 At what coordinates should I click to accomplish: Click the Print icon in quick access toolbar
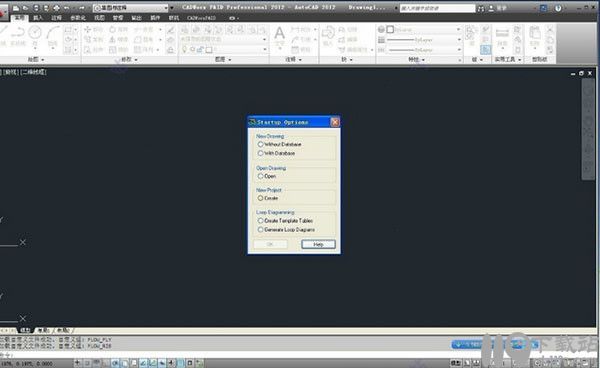[x=56, y=8]
